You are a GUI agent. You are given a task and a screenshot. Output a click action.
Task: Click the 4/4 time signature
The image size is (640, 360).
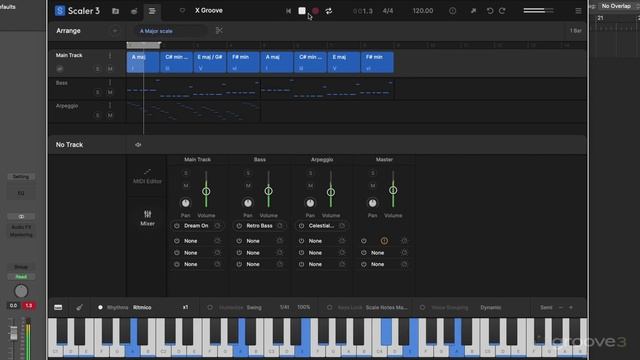388,11
